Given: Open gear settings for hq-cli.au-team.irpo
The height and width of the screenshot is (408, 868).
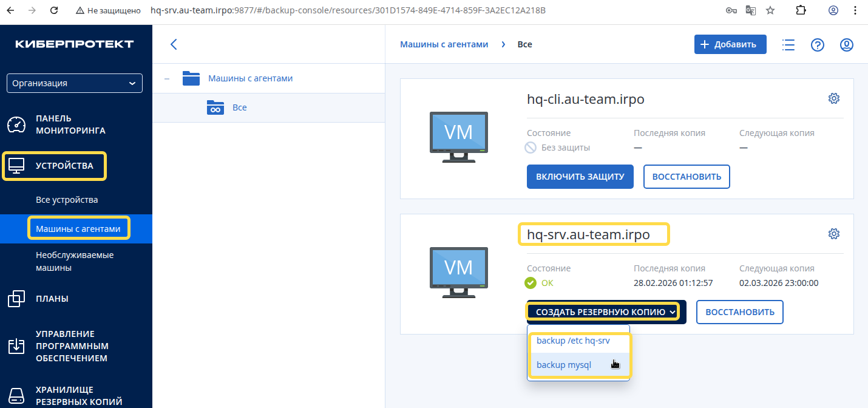Looking at the screenshot, I should click(x=834, y=98).
